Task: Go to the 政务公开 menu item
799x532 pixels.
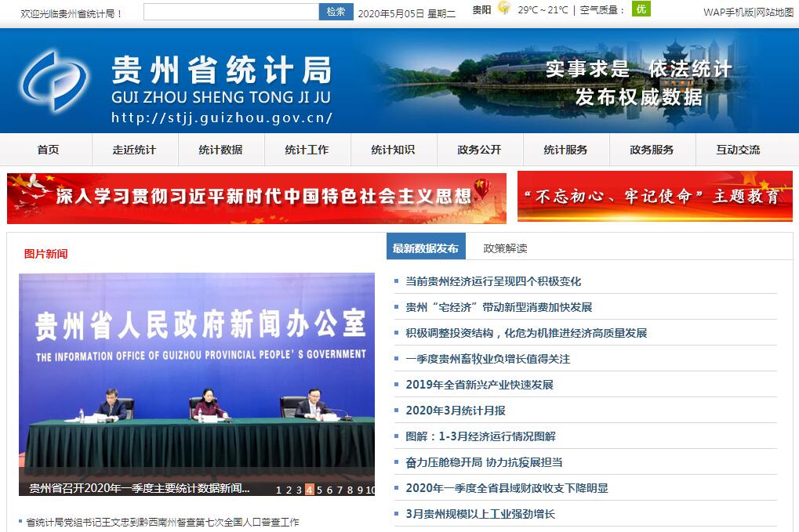Action: pyautogui.click(x=479, y=150)
